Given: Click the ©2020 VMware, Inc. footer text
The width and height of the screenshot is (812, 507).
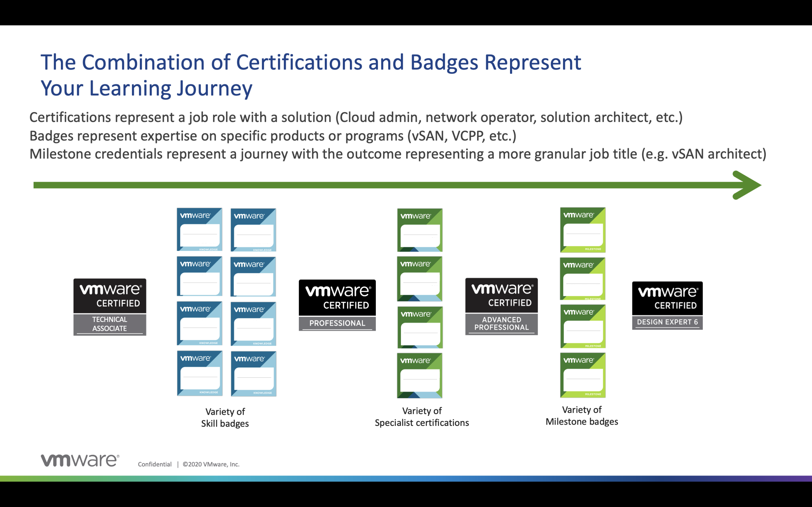Looking at the screenshot, I should tap(211, 464).
